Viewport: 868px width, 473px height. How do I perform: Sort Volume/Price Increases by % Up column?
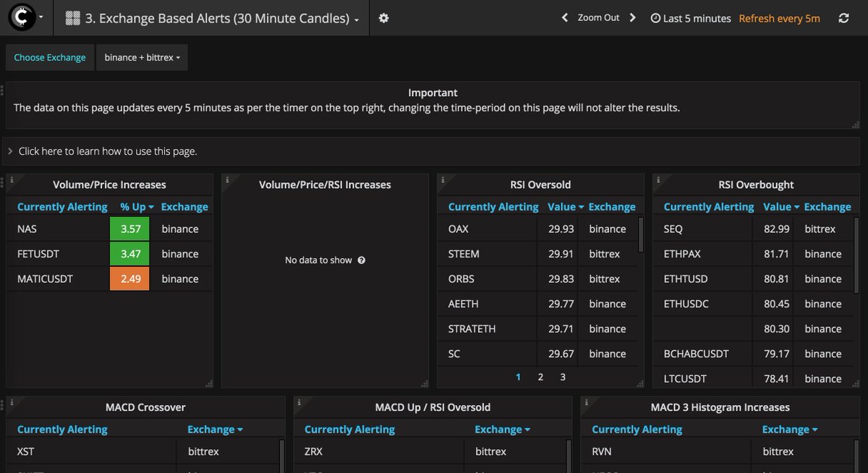pyautogui.click(x=137, y=207)
